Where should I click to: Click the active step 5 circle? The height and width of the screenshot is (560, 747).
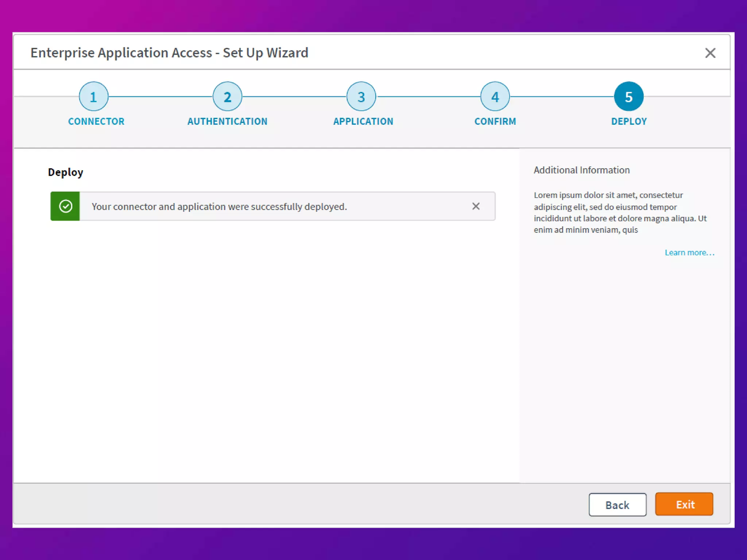click(x=628, y=97)
